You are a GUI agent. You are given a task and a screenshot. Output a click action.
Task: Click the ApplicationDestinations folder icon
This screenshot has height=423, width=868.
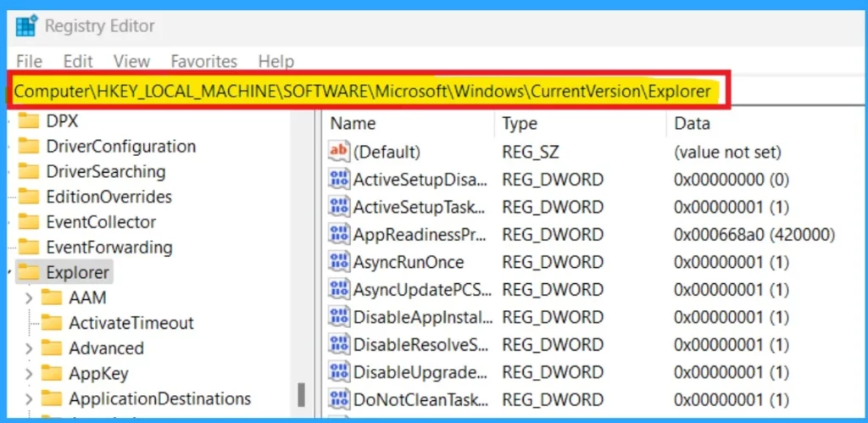tap(52, 398)
